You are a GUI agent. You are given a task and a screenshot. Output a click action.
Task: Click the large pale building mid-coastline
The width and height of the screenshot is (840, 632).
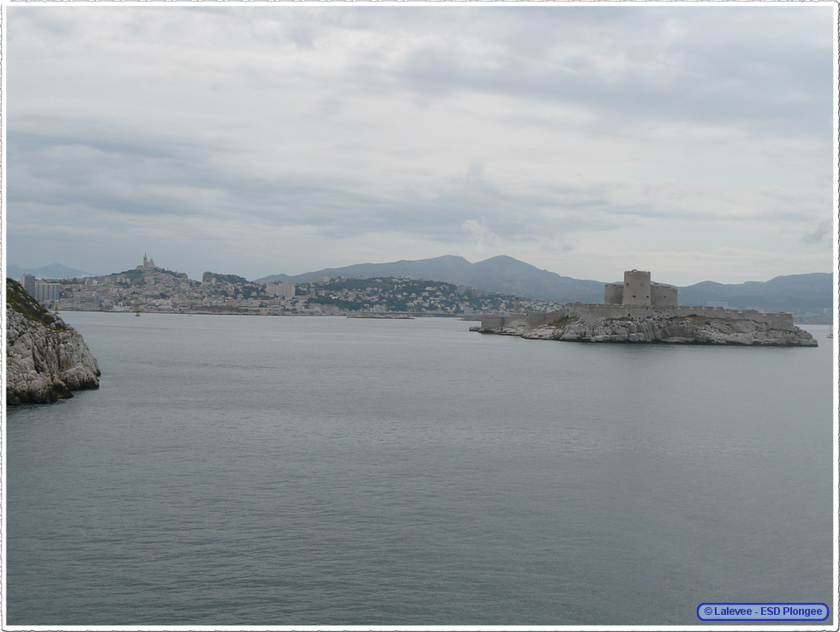[x=279, y=290]
